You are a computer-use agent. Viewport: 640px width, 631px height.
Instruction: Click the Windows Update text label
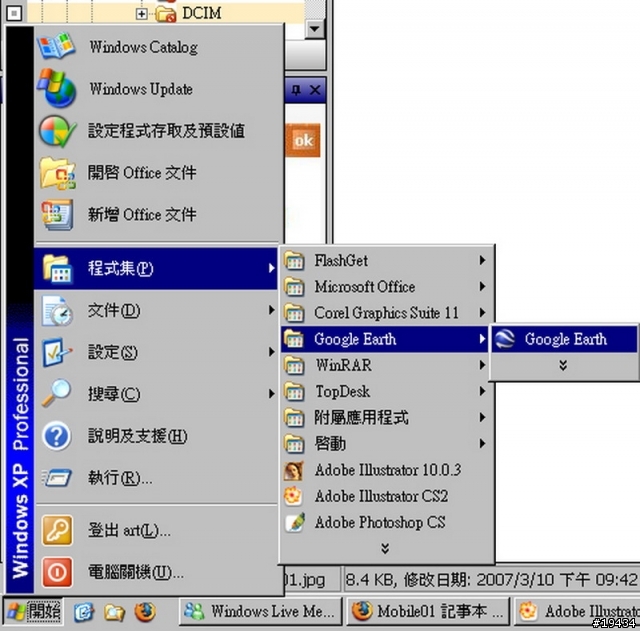pyautogui.click(x=141, y=89)
